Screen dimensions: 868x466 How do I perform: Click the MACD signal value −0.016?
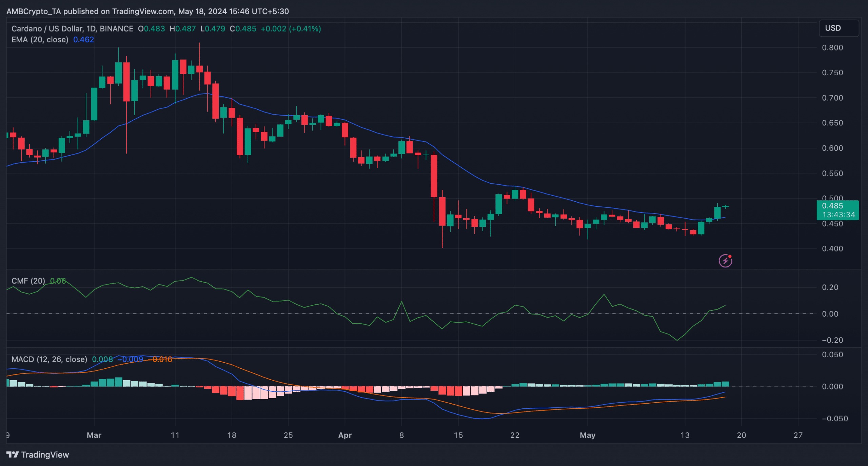[160, 359]
